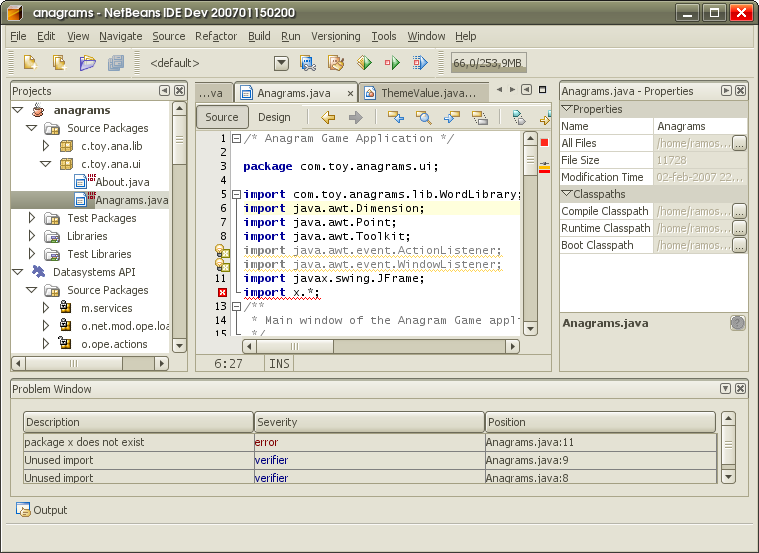This screenshot has height=553, width=759.
Task: Click the Save All toolbar icon
Action: 116,63
